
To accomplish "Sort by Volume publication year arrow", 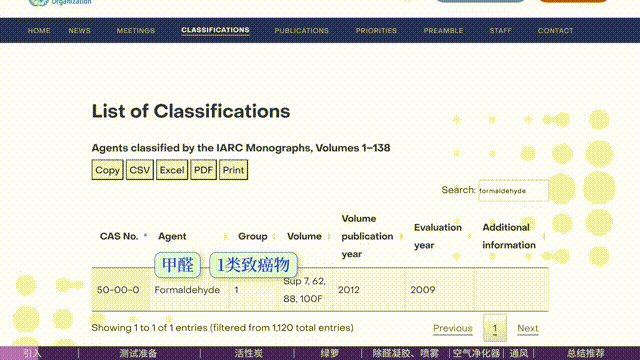I will pyautogui.click(x=401, y=236).
